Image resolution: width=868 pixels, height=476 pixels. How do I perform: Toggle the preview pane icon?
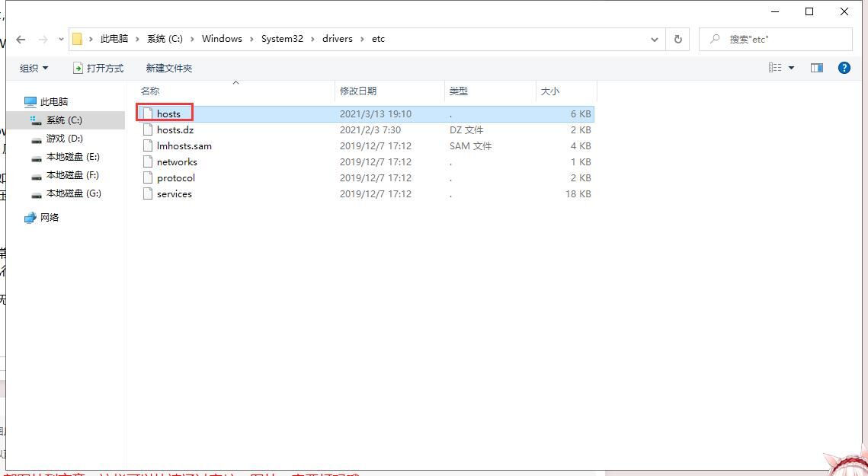coord(817,68)
